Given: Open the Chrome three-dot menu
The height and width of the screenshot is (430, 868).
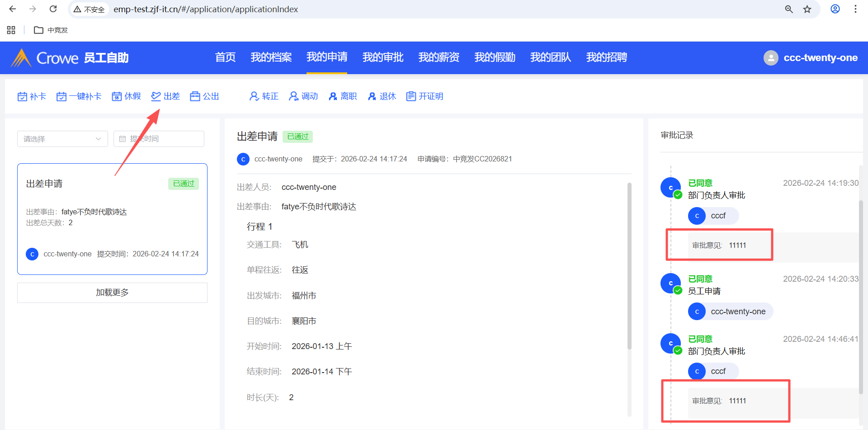Looking at the screenshot, I should click(x=855, y=9).
